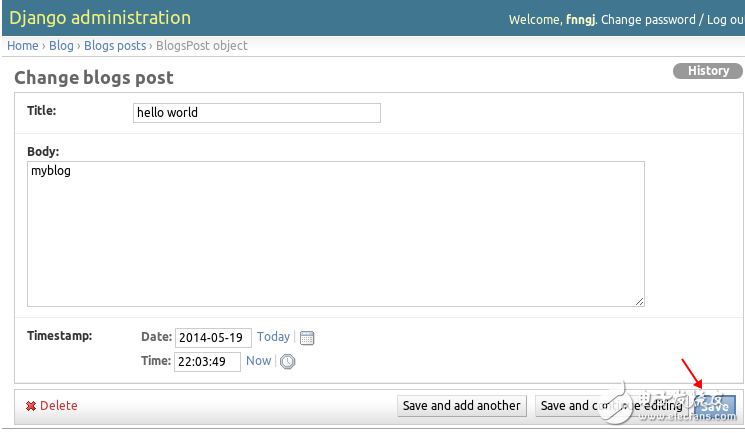The width and height of the screenshot is (745, 433).
Task: Open the clock picker icon beside Time
Action: pyautogui.click(x=287, y=362)
